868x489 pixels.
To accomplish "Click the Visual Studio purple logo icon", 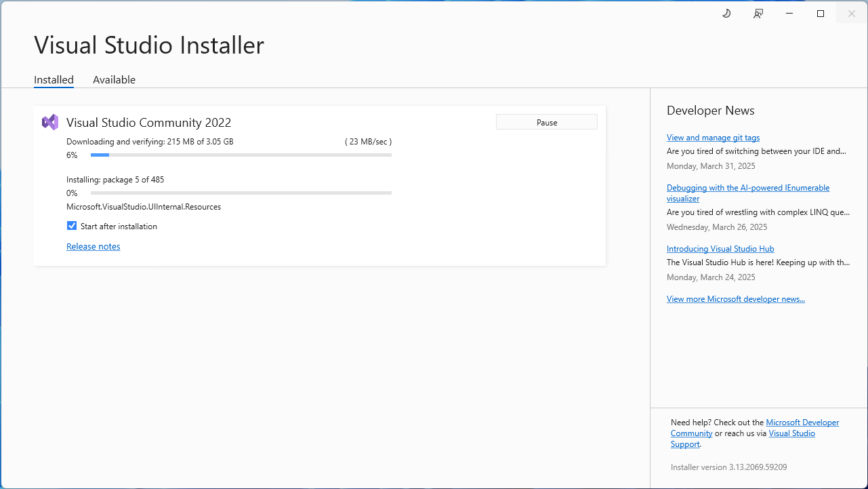I will click(50, 122).
